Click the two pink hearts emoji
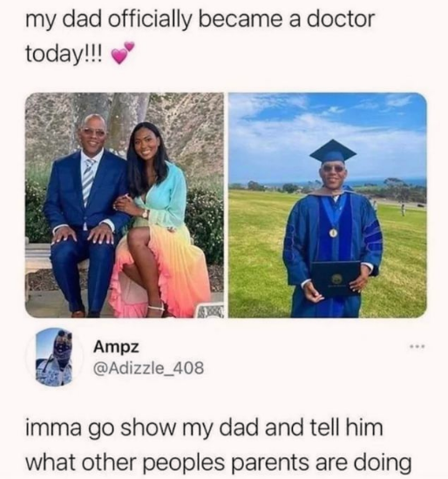The width and height of the screenshot is (448, 479). click(x=122, y=52)
